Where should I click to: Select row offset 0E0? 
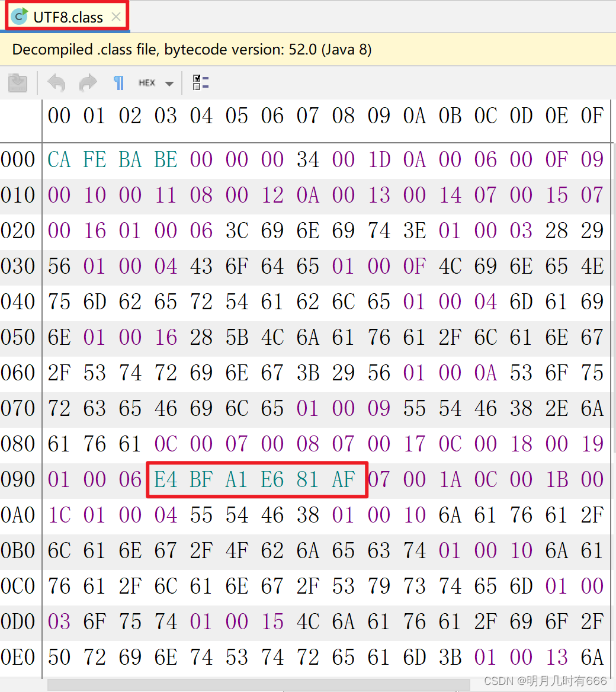(18, 657)
